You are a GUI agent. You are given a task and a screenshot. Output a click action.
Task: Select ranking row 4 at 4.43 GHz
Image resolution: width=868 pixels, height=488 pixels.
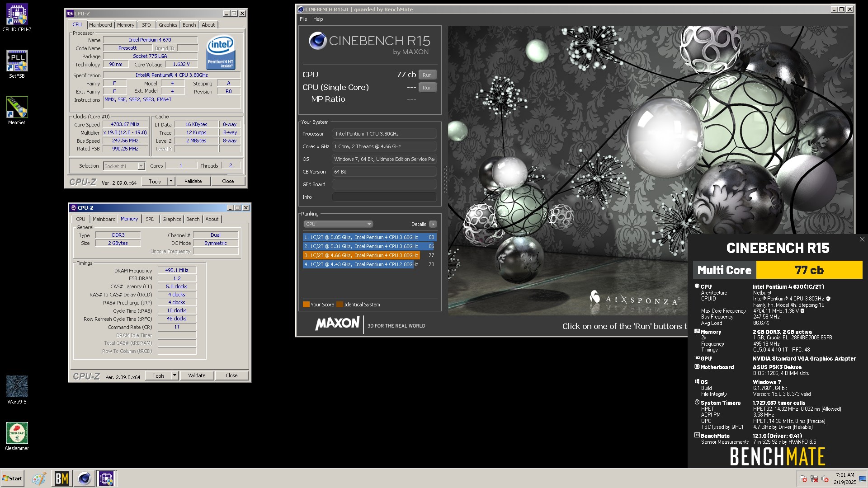click(x=369, y=264)
